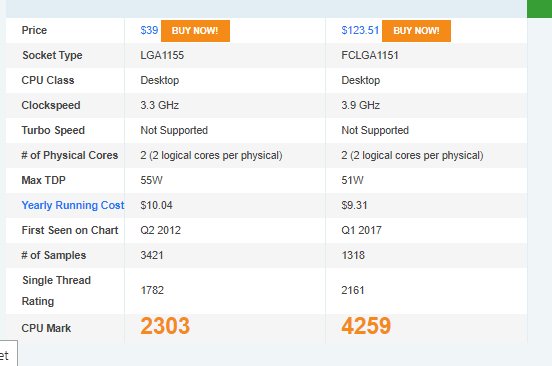Click the CPU Class row label
Screen dimensions: 552x366
point(48,80)
